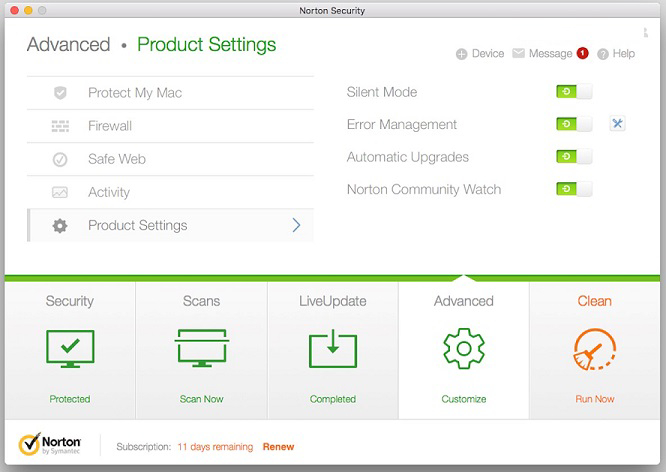Click the Norton by Symantec logo
This screenshot has height=472, width=666.
point(50,444)
